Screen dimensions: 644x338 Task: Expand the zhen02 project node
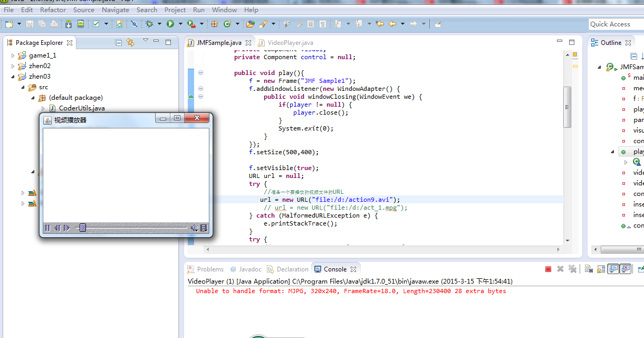point(13,66)
